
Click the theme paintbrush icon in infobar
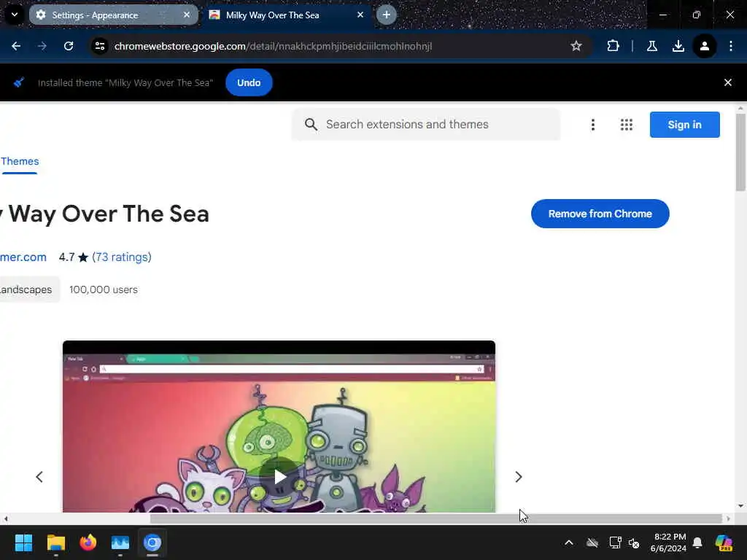coord(18,83)
